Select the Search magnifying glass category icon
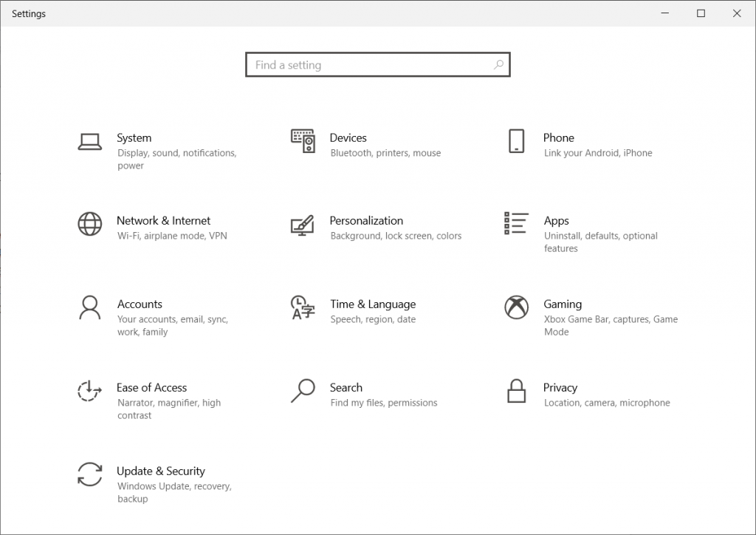Screen dimensions: 756x535 pyautogui.click(x=303, y=391)
